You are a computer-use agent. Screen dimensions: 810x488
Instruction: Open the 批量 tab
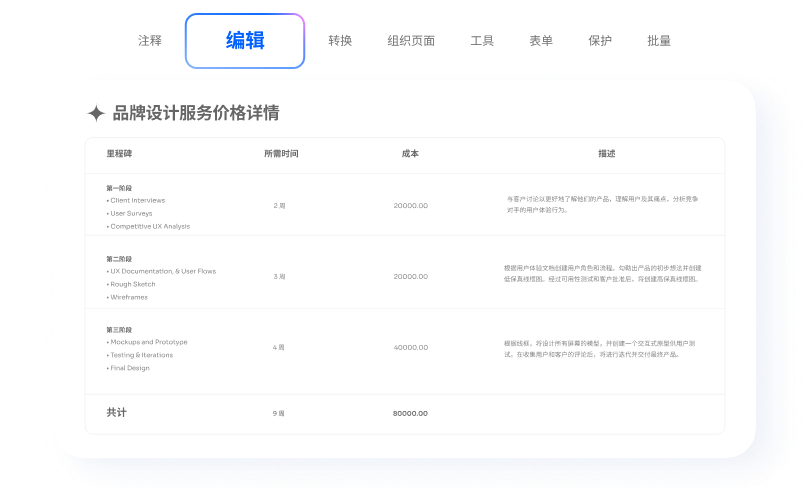tap(659, 41)
